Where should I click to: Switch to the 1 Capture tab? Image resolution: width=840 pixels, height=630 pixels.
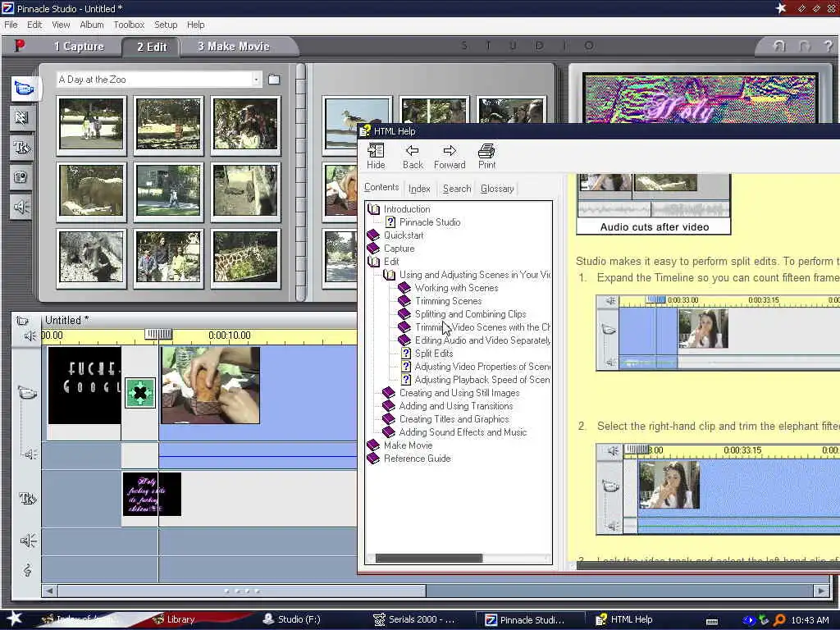79,47
